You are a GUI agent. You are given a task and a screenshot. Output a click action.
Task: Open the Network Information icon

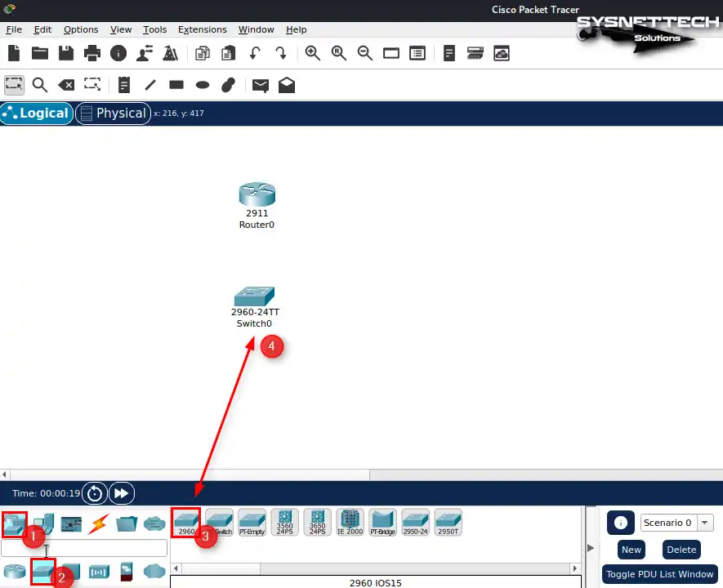118,53
